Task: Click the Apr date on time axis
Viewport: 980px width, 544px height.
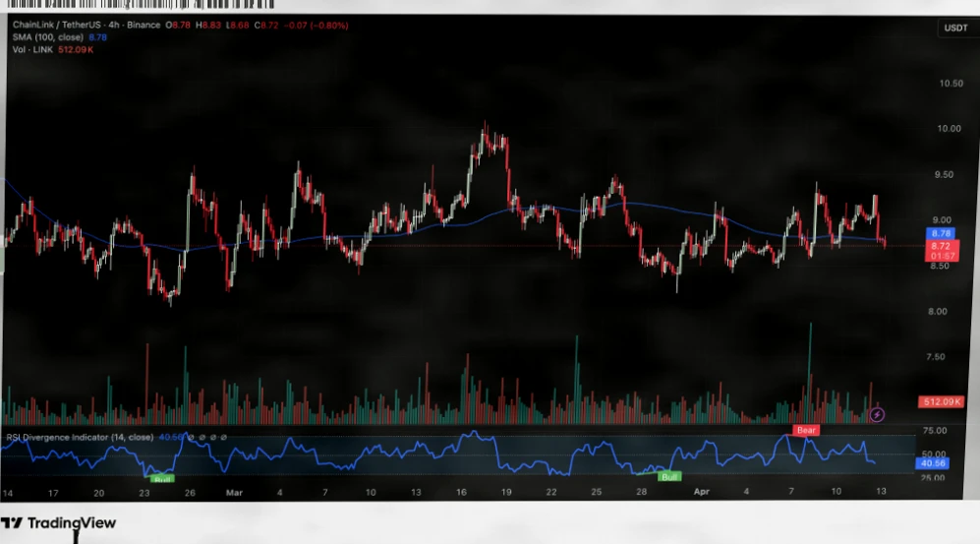Action: tap(700, 490)
